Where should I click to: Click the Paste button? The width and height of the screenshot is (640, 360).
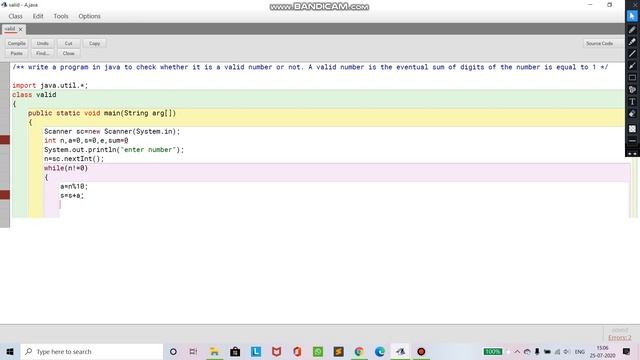(17, 53)
